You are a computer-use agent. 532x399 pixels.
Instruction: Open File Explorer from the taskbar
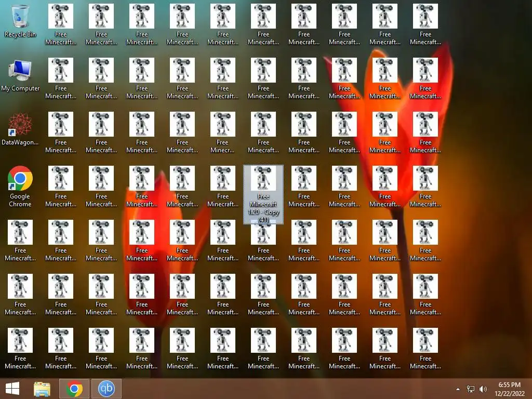[x=42, y=389]
